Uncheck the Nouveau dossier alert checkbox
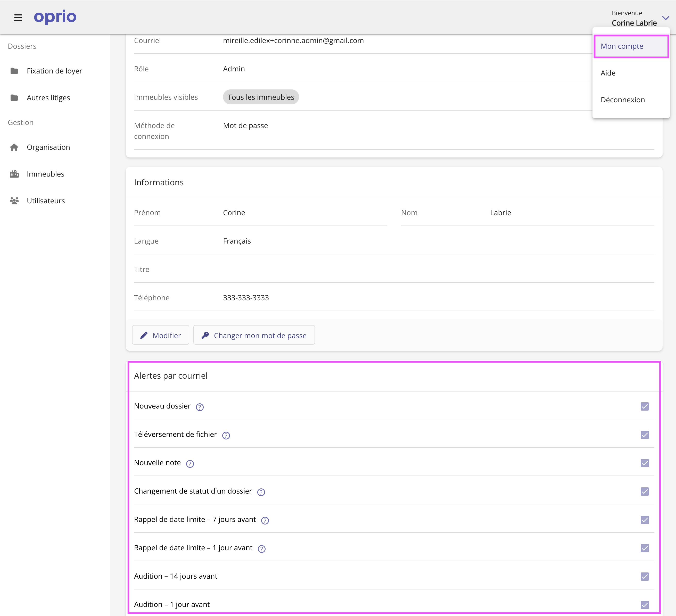Viewport: 676px width, 616px height. point(645,406)
